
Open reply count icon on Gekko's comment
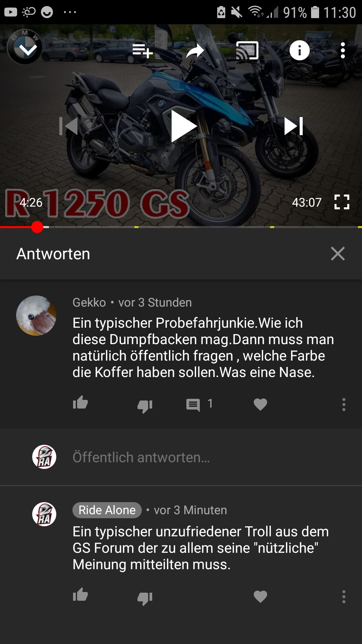pos(193,405)
